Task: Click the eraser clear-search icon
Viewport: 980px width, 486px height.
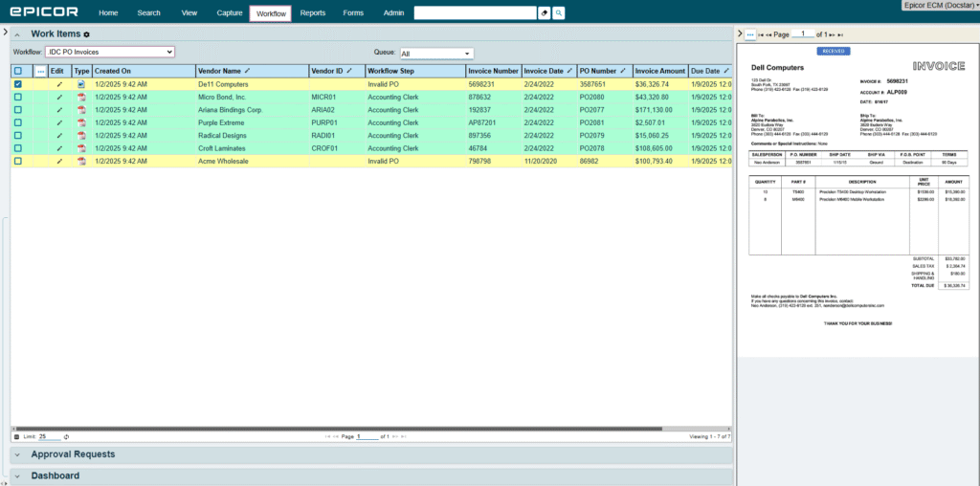Action: (x=545, y=13)
